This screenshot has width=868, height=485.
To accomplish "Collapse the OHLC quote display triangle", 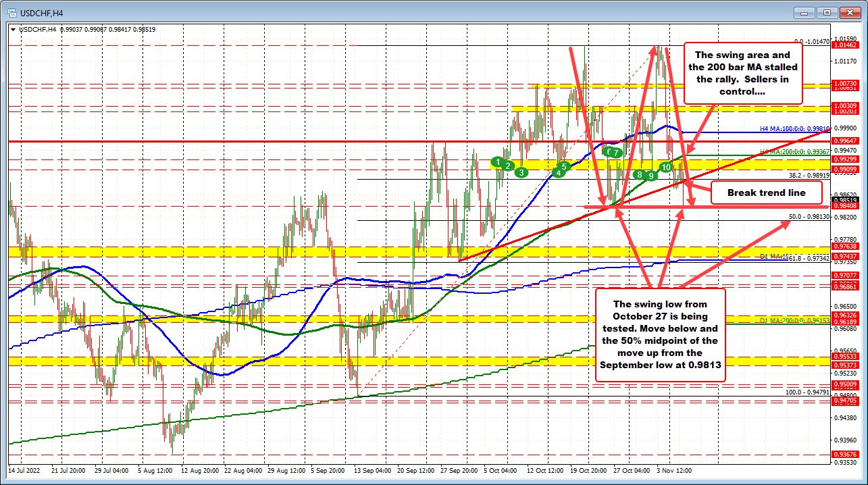I will tap(12, 29).
